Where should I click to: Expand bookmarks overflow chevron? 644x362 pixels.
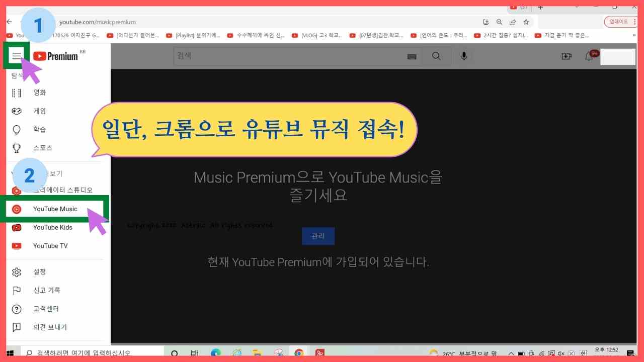(633, 35)
